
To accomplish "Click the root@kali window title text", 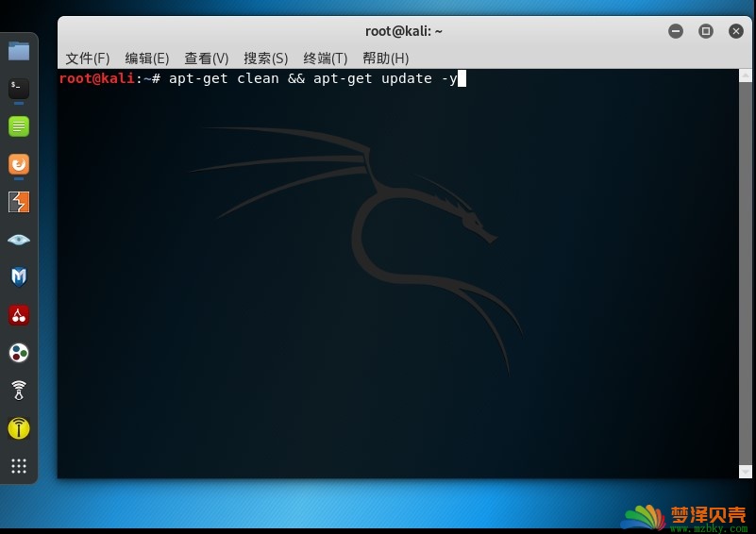I will pos(404,31).
